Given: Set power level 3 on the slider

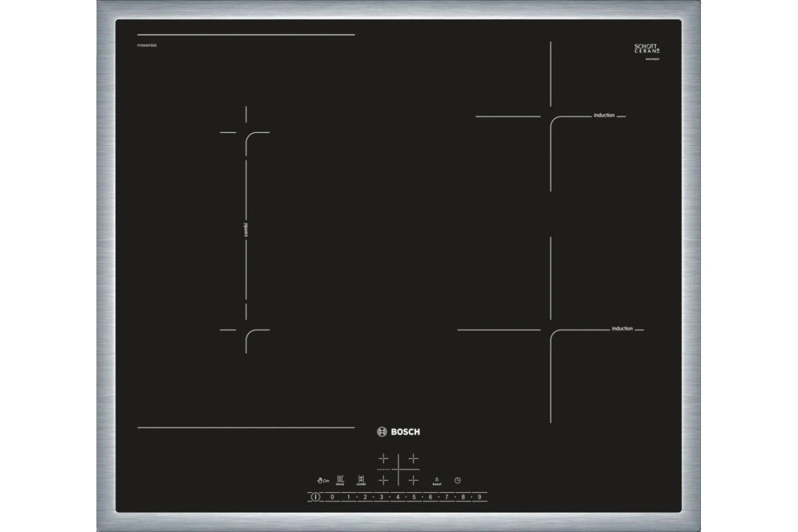Looking at the screenshot, I should [x=381, y=497].
